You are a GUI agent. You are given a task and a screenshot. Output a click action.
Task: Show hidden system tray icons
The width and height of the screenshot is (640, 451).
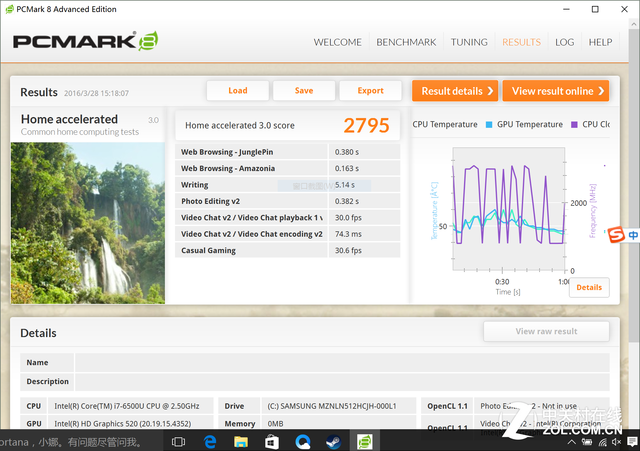572,442
